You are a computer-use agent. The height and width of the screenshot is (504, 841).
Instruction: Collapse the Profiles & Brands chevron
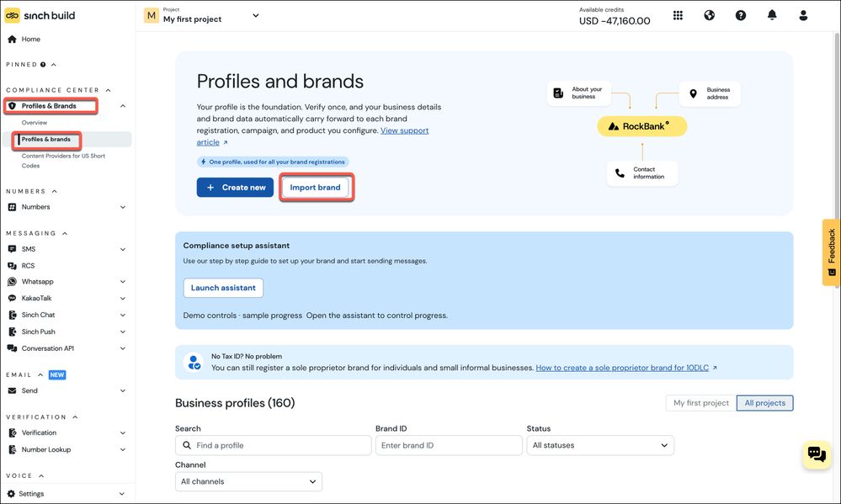point(123,106)
